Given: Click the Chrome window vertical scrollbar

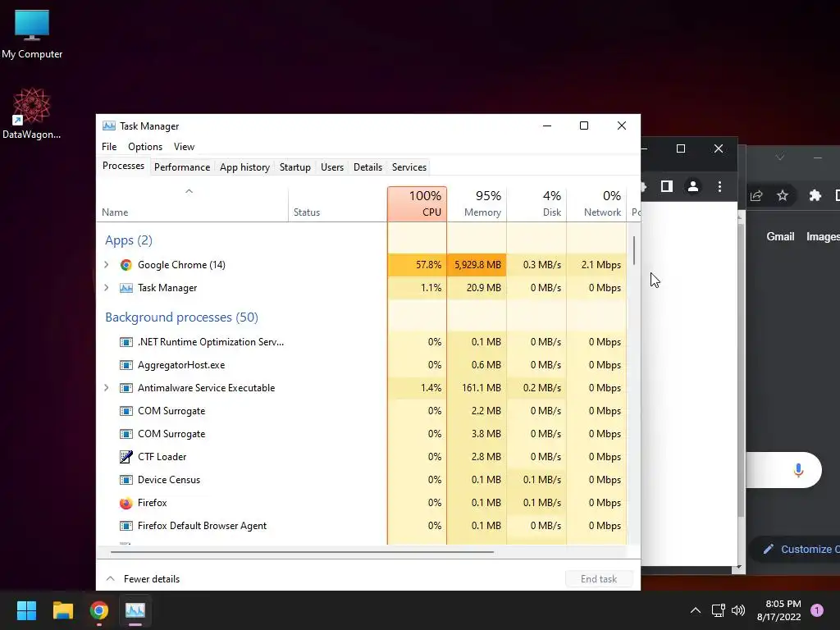Looking at the screenshot, I should (x=741, y=370).
